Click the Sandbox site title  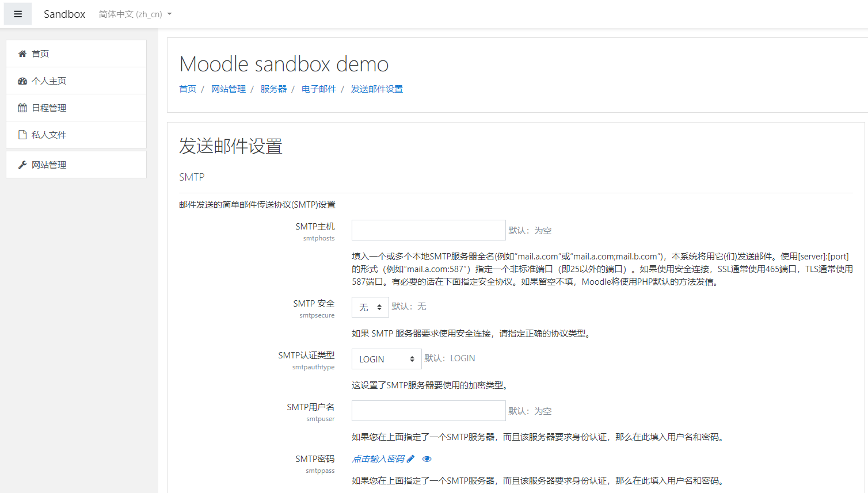click(x=64, y=14)
